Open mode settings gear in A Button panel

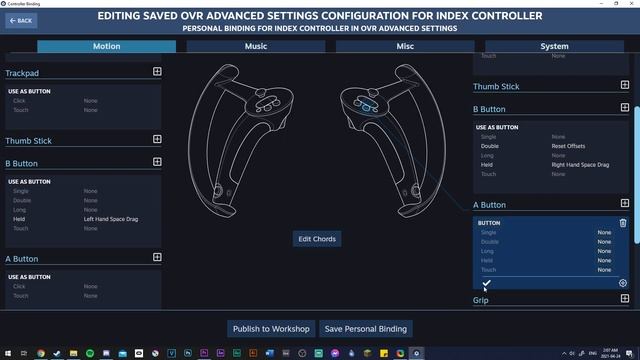click(x=623, y=283)
